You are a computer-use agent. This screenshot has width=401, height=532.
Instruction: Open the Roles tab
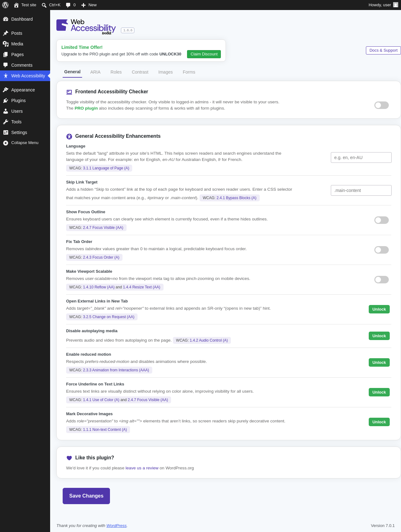116,72
